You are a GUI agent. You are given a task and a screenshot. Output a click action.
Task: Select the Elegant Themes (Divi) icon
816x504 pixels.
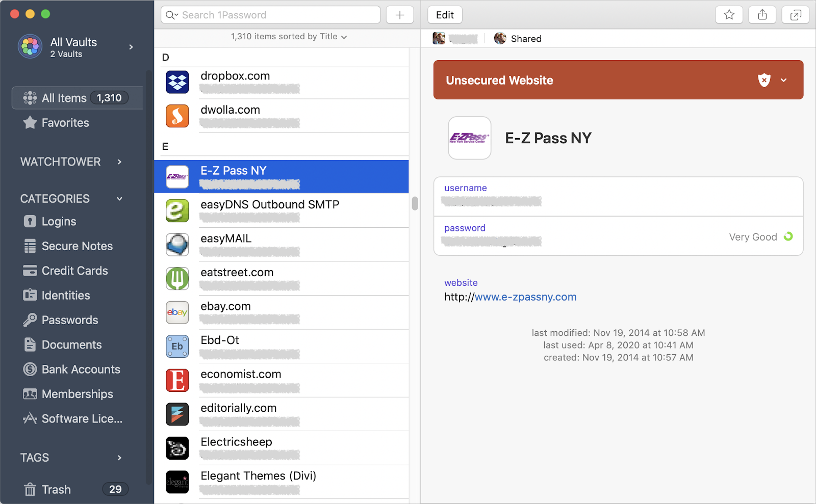[177, 482]
